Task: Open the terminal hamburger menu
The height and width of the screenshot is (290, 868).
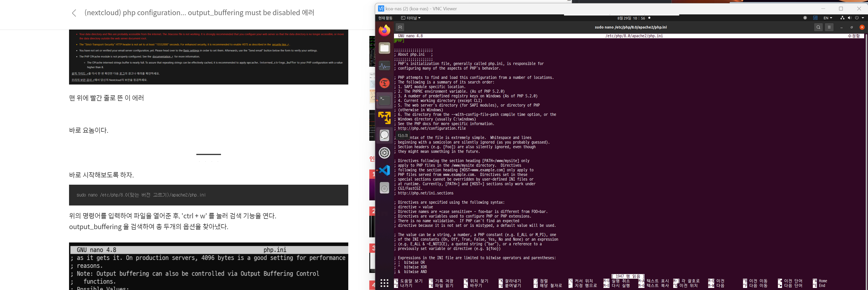Action: [x=829, y=27]
